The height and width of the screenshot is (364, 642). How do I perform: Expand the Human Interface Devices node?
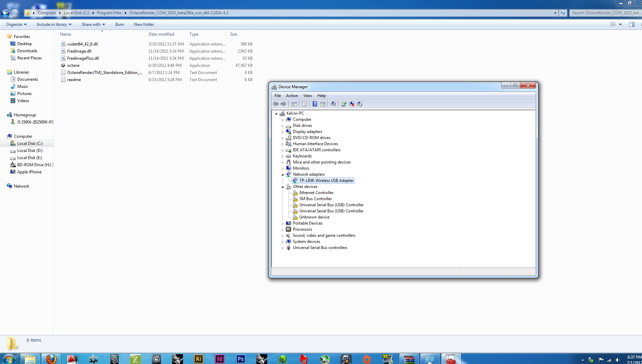(x=282, y=144)
